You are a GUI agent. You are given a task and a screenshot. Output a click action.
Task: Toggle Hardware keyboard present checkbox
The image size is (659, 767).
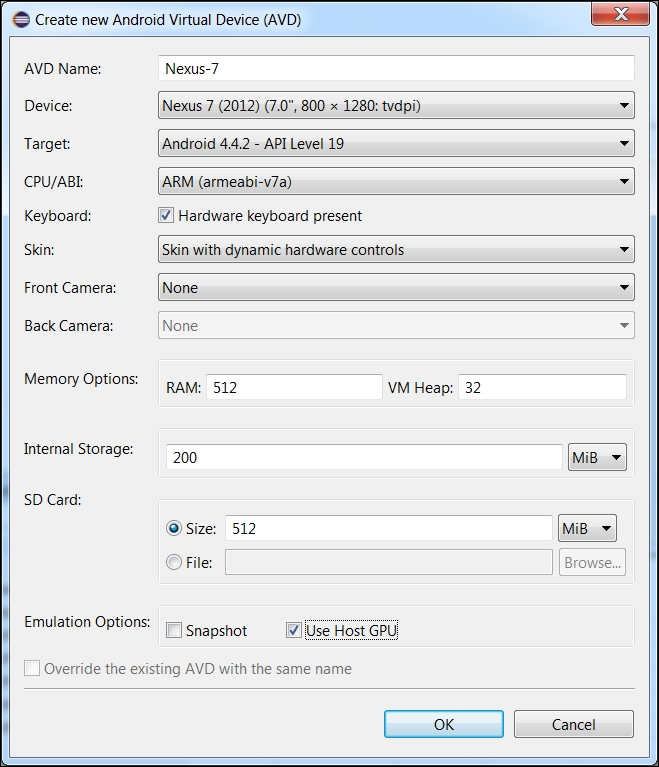point(166,215)
